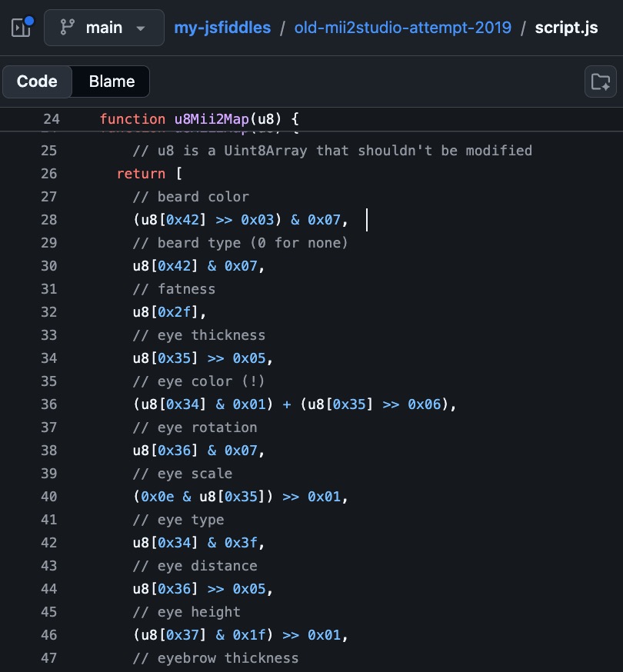Click the return keyword on line 26

pyautogui.click(x=141, y=174)
